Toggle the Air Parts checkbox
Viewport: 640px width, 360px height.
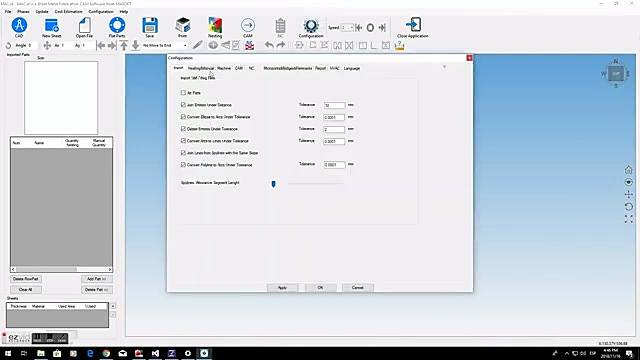click(x=183, y=93)
